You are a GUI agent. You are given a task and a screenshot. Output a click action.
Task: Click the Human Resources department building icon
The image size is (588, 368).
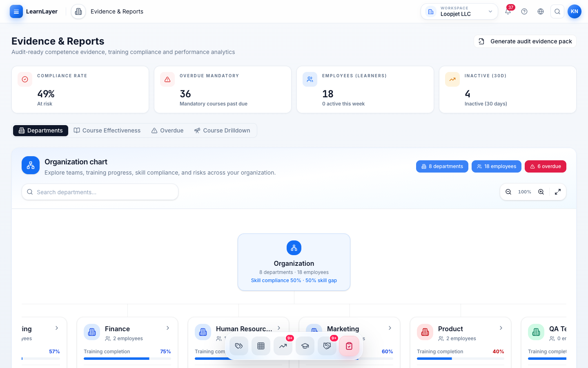pyautogui.click(x=203, y=332)
